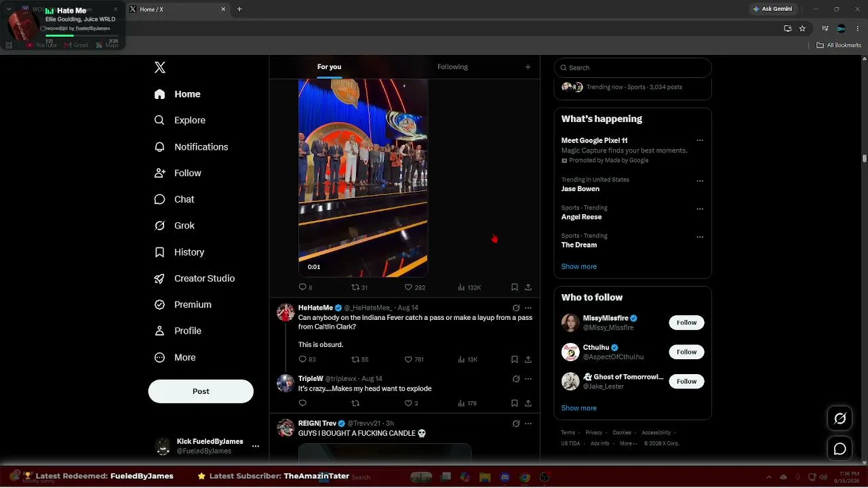Open more options for Google Pixel 11 ad
The height and width of the screenshot is (488, 868).
[700, 141]
